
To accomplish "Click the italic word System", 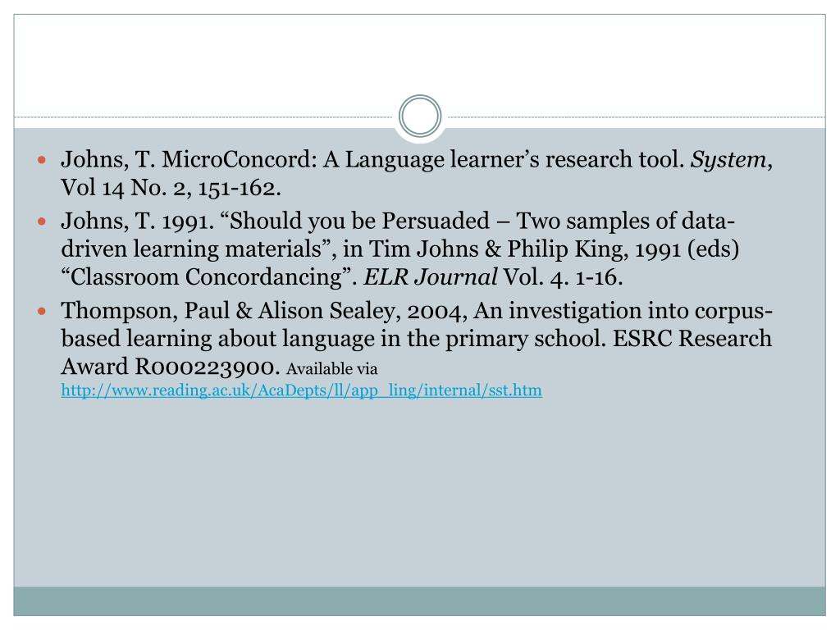I will pyautogui.click(x=728, y=160).
